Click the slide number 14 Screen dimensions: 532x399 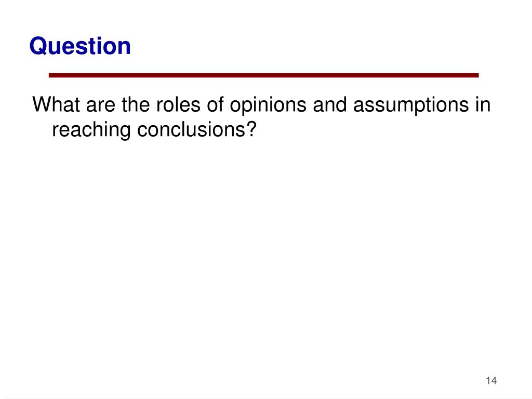click(x=491, y=381)
